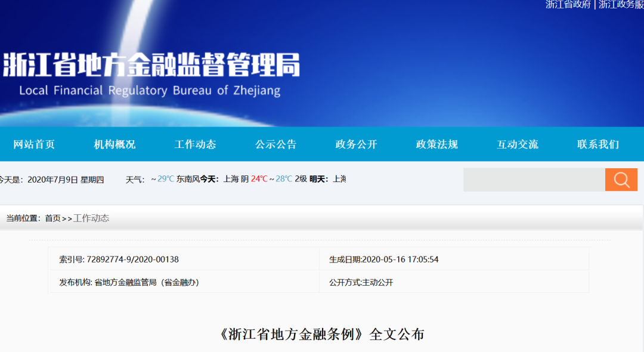Viewport: 644px width, 352px height.
Task: Click the 明天: forecast label
Action: point(319,178)
